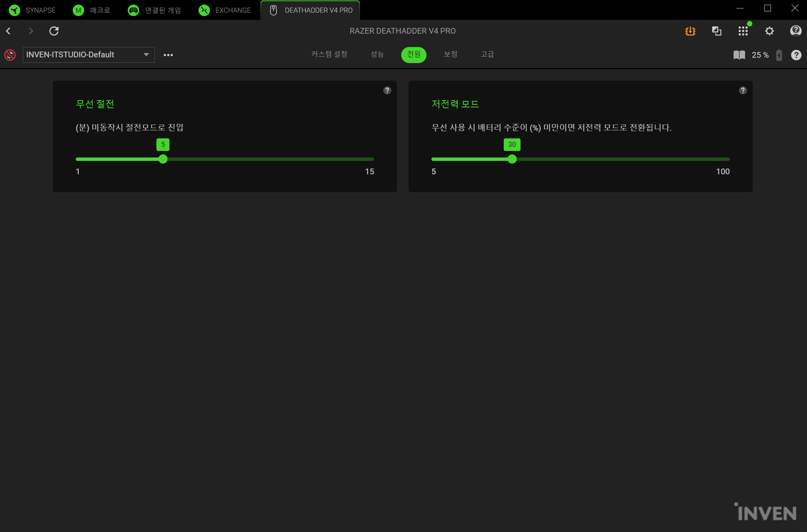Viewport: 807px width, 532px height.
Task: Go to the EXCHANGE tab
Action: [225, 10]
